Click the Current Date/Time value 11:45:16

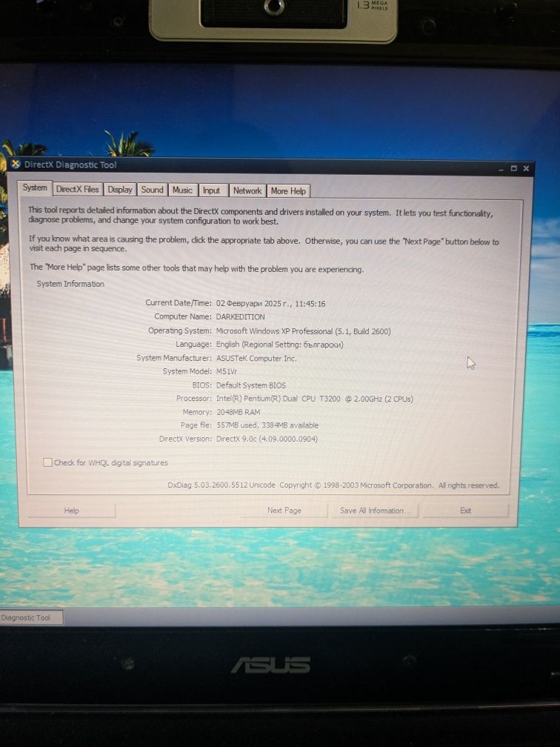(270, 304)
